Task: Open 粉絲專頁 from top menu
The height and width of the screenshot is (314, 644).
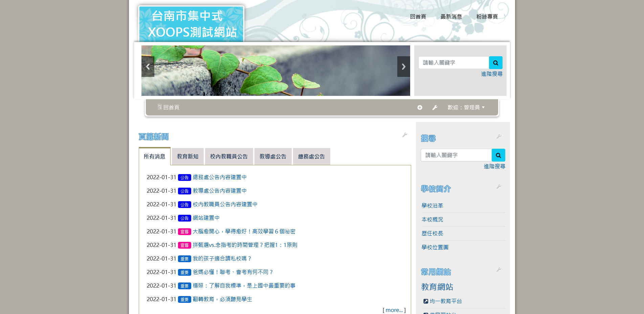Action: click(487, 17)
